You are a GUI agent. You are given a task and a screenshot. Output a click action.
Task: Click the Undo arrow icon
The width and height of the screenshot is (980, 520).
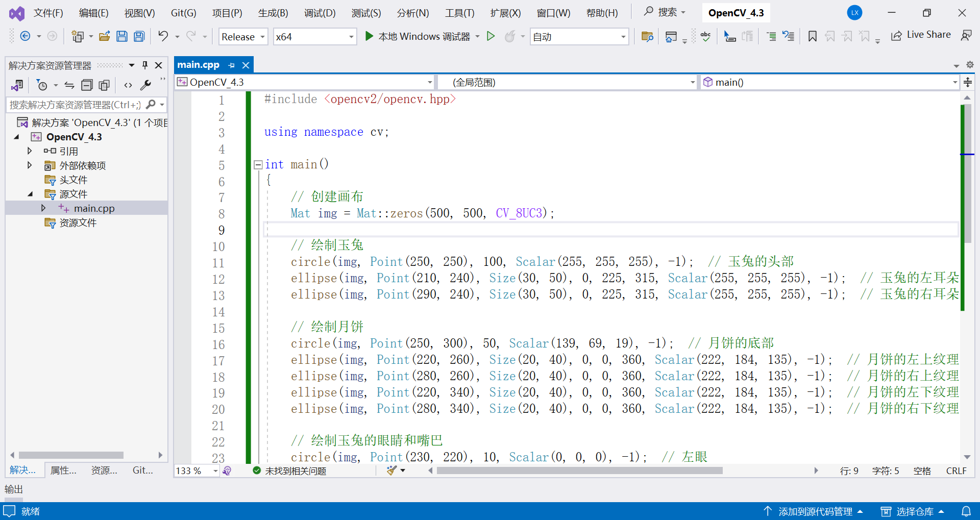pos(163,36)
